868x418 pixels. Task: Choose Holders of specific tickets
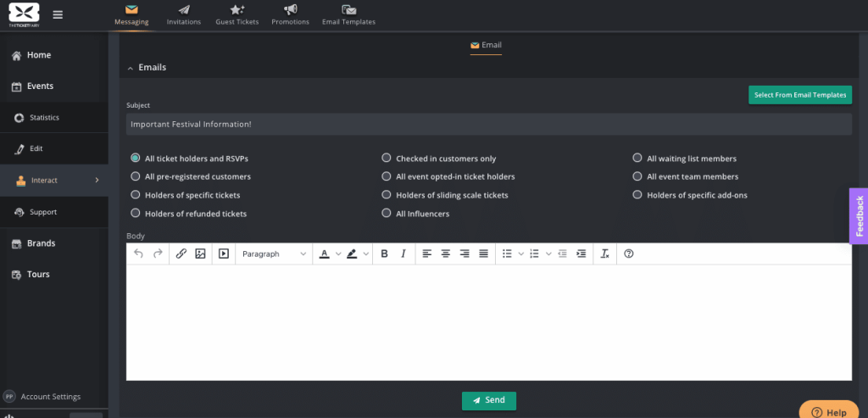point(135,195)
